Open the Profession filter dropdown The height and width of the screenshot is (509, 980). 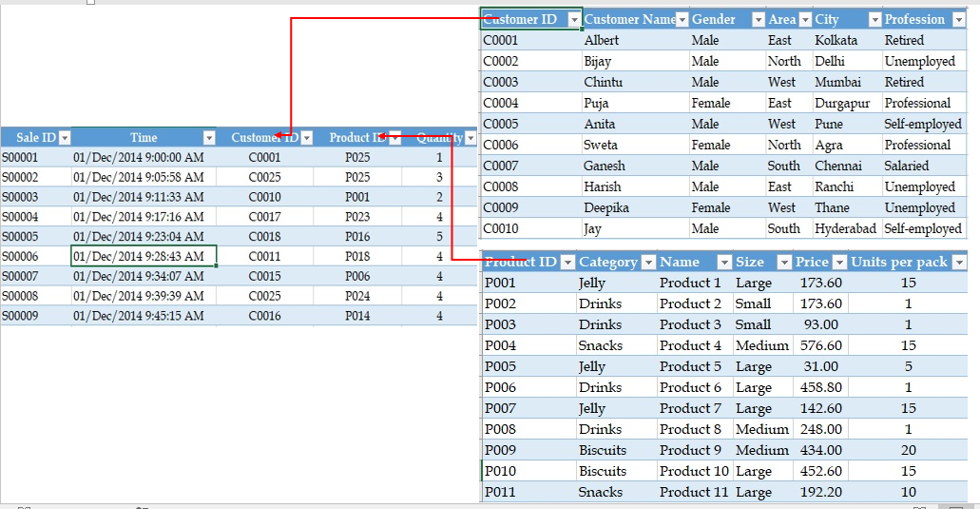point(959,20)
